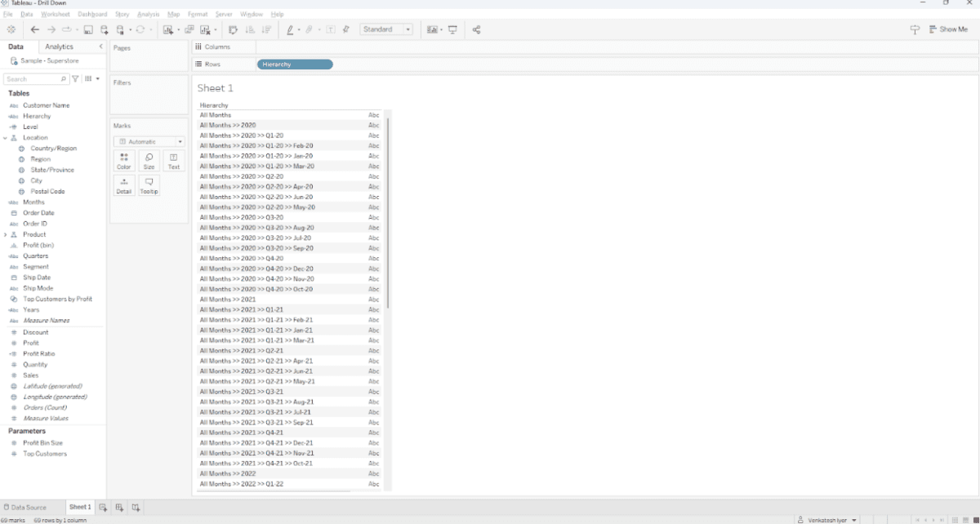Go to the Data Source tab

coord(24,508)
